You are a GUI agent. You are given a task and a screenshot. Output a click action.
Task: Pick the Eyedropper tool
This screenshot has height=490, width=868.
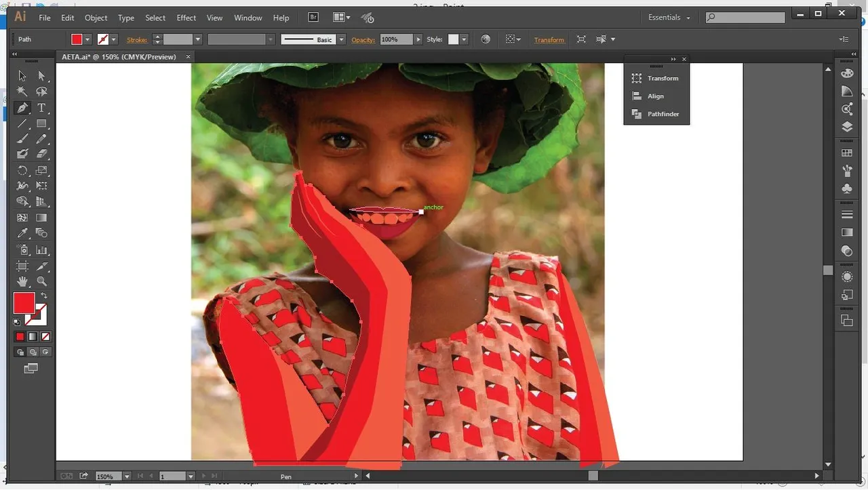click(22, 233)
